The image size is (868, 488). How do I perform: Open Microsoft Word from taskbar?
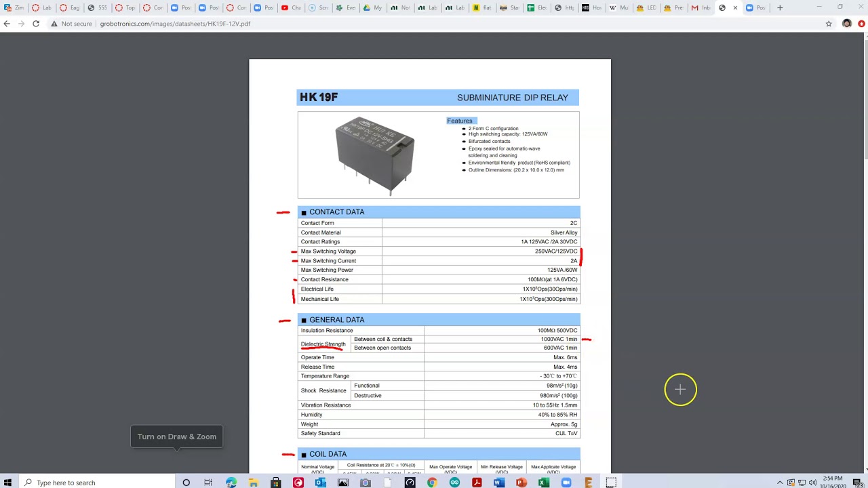click(499, 483)
